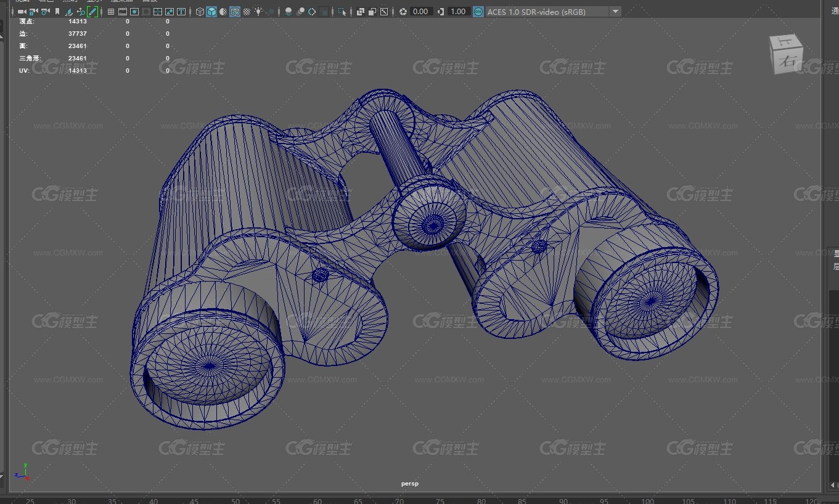The width and height of the screenshot is (839, 504).
Task: Toggle the 2D Pan/Zoom icon
Action: click(81, 12)
